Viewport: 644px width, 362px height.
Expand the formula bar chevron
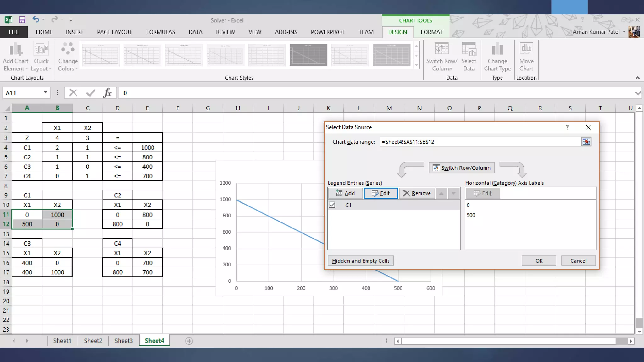point(638,93)
